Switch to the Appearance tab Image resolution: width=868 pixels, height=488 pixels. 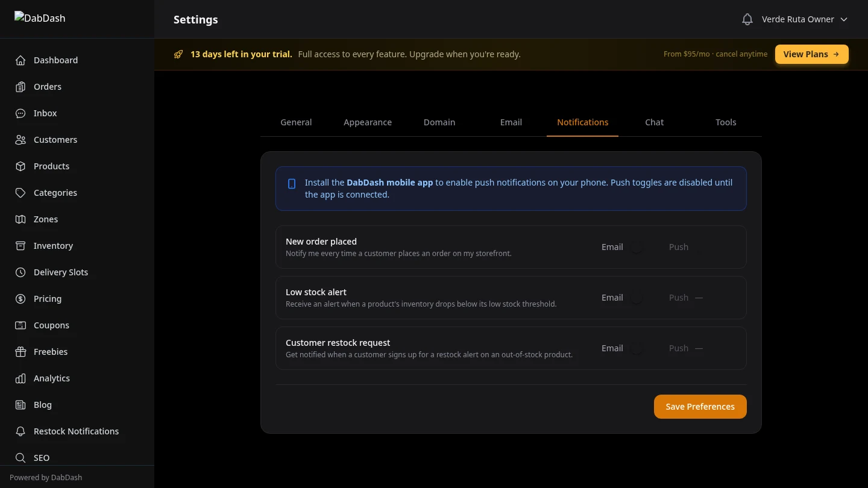[x=368, y=122]
